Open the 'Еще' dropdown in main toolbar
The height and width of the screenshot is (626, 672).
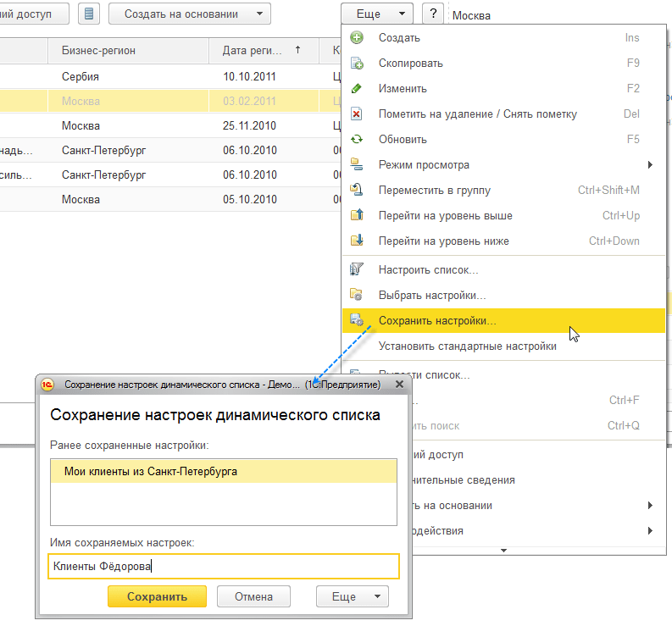pos(377,14)
